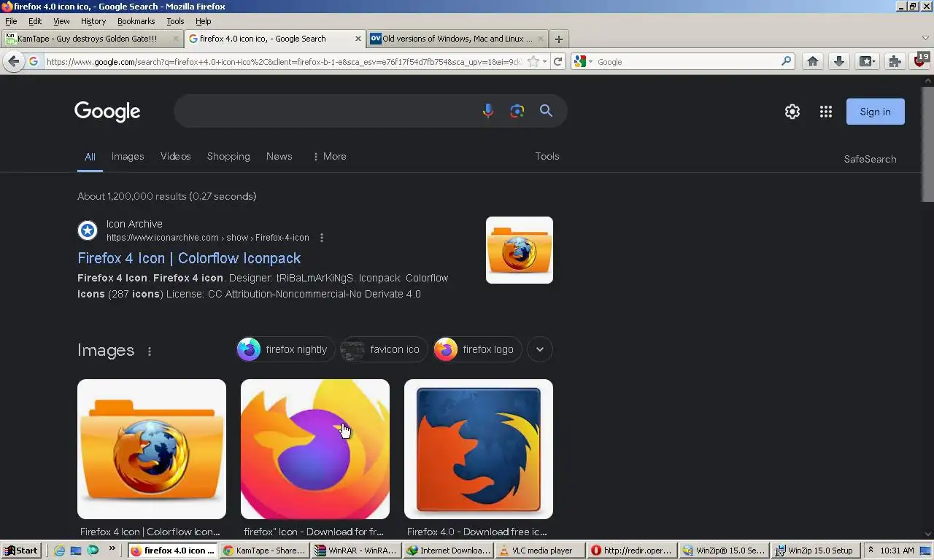Open the blue square Firefox 4.0 image
This screenshot has height=560, width=934.
[x=479, y=449]
